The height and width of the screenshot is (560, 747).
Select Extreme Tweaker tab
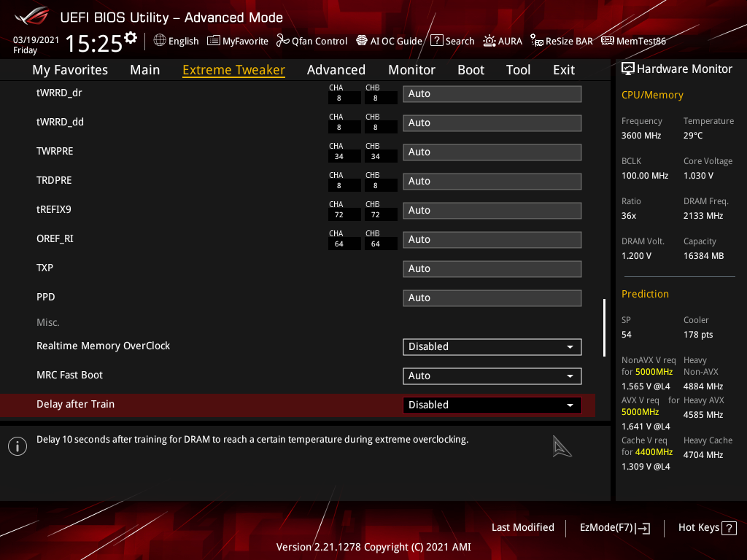[234, 70]
